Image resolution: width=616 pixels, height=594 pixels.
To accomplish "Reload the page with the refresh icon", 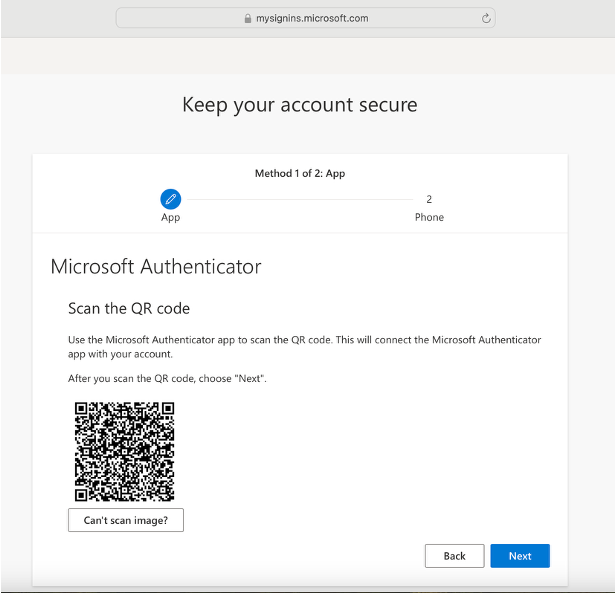I will pyautogui.click(x=486, y=18).
